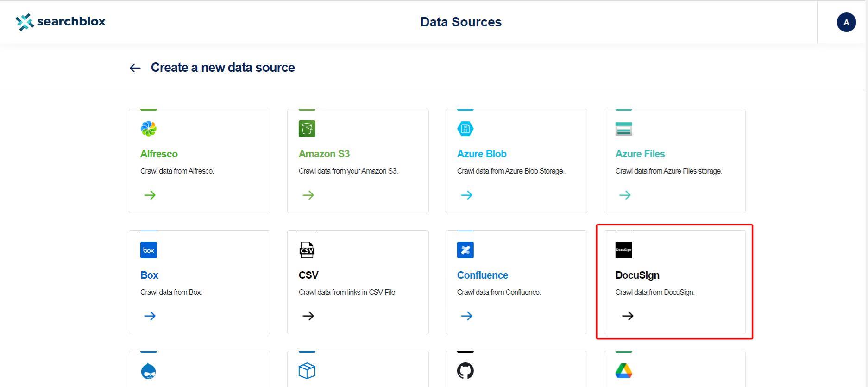Click the Amazon S3 bucket icon
The width and height of the screenshot is (868, 387).
[307, 129]
